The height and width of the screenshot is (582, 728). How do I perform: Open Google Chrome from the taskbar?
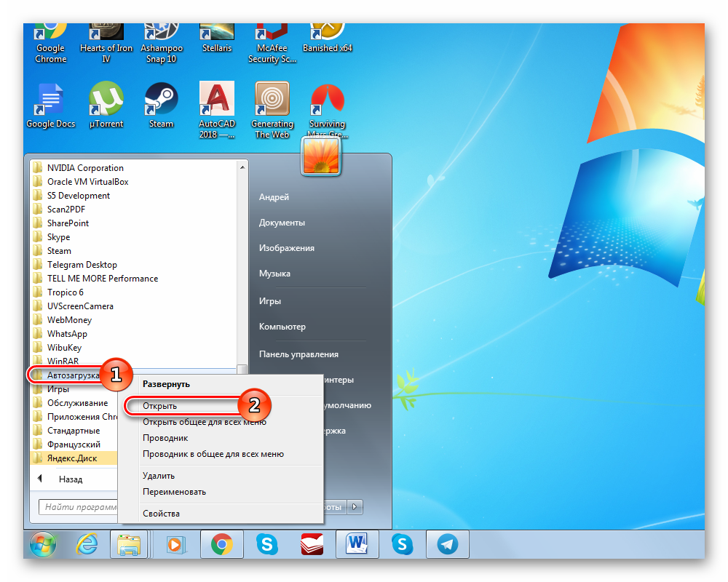click(221, 544)
